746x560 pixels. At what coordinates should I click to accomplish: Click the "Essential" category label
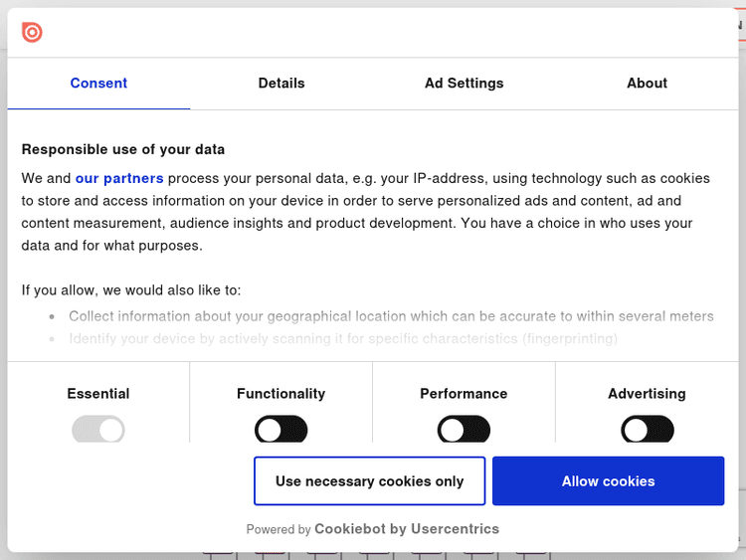(x=98, y=394)
